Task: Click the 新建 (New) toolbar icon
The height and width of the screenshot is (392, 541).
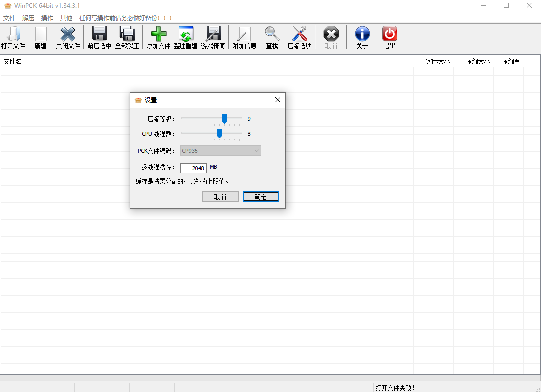Action: (x=40, y=37)
